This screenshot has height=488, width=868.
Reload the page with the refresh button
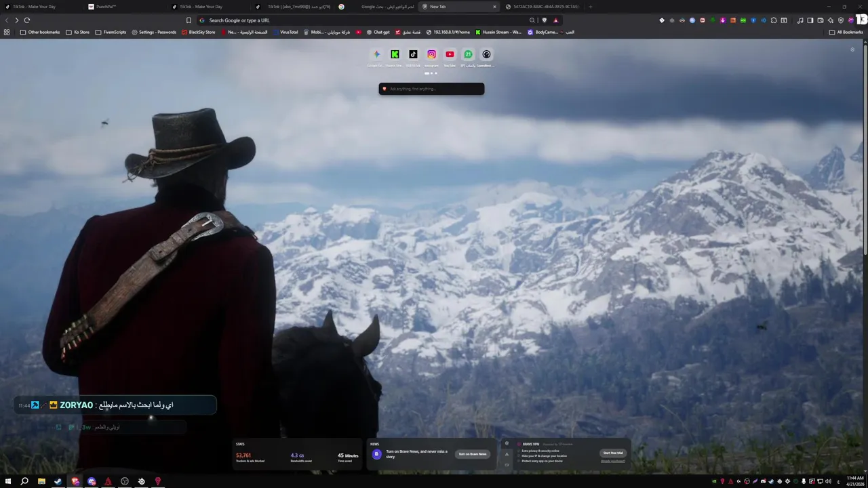pos(27,20)
